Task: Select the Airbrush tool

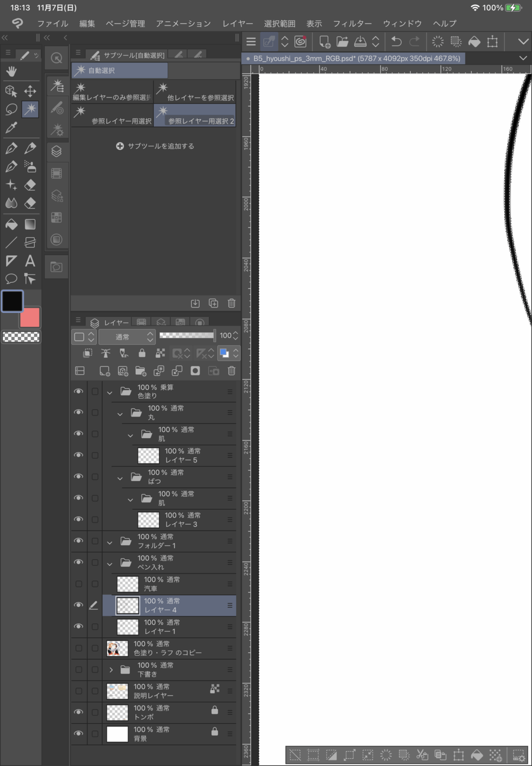Action: tap(30, 166)
